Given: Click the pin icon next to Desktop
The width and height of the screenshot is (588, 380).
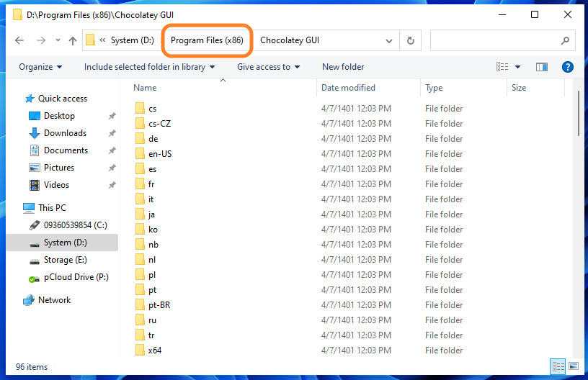Looking at the screenshot, I should click(112, 116).
